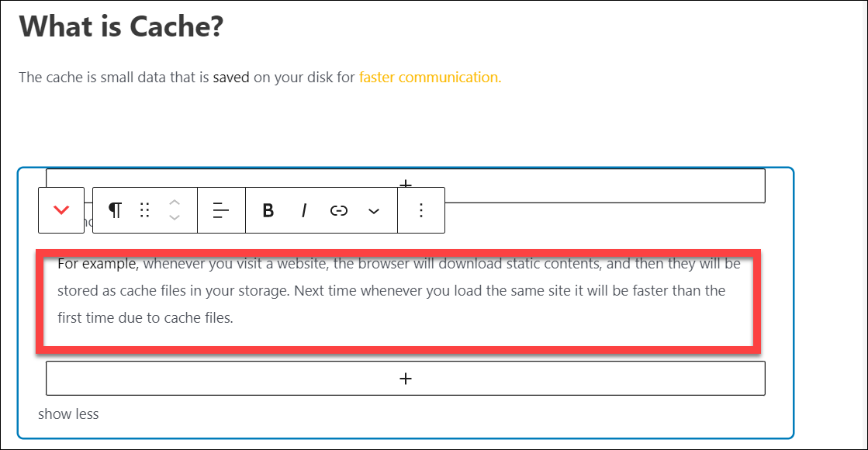Expand more rich text controls dropdown
Image resolution: width=868 pixels, height=450 pixels.
click(374, 210)
